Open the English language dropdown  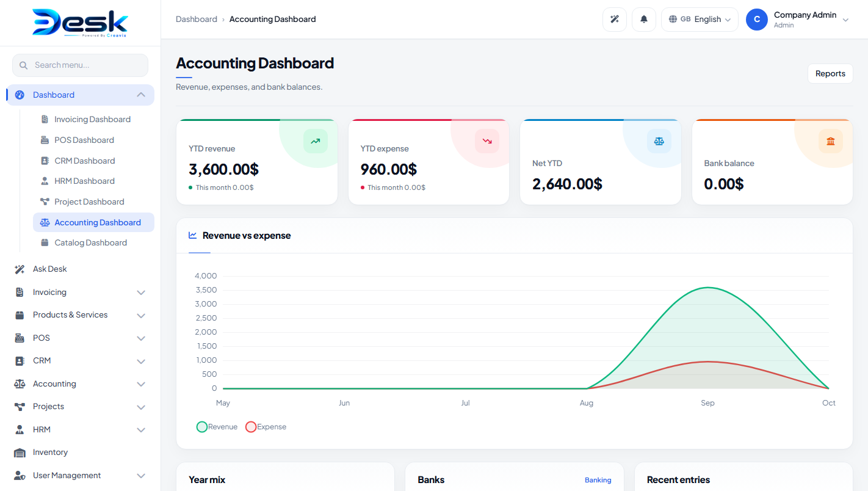point(700,20)
